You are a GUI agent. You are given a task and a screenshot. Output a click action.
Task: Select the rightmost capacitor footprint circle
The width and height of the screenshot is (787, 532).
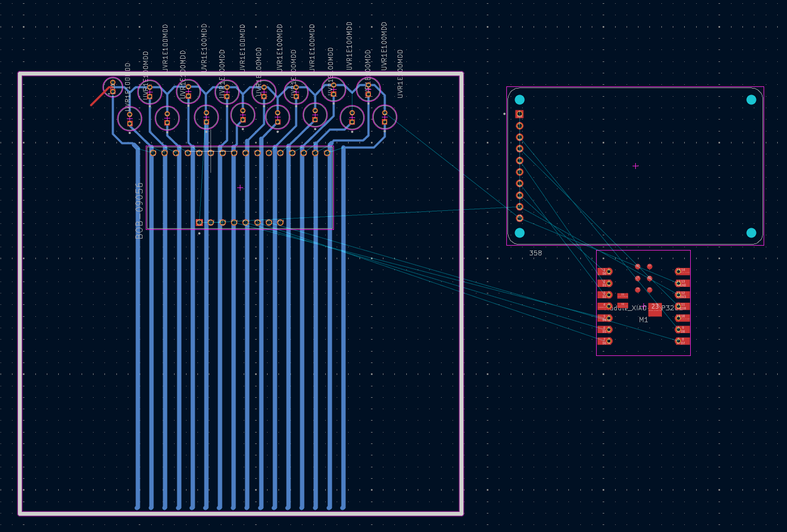(x=385, y=117)
